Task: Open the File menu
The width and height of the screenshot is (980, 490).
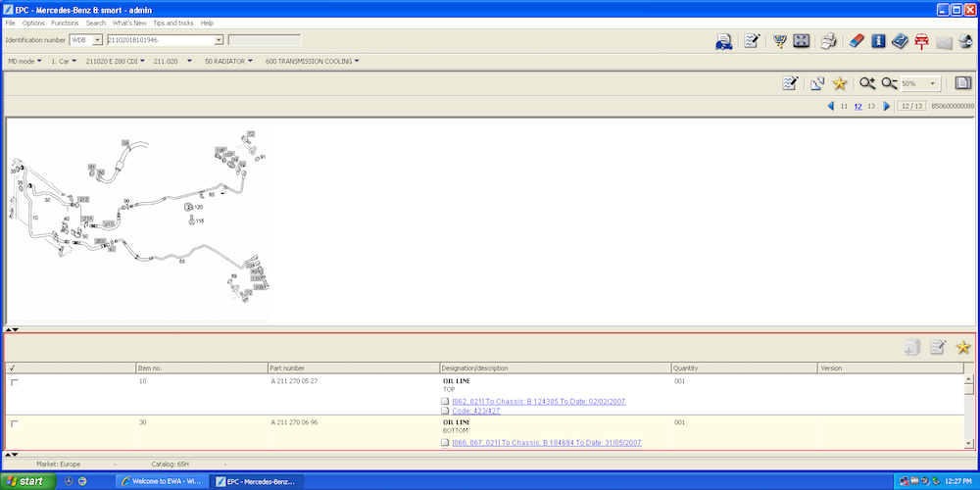Action: click(x=10, y=24)
